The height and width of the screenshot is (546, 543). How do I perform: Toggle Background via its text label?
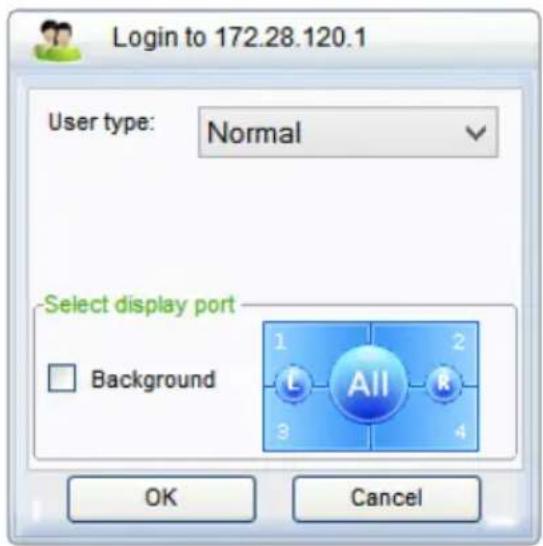click(x=153, y=379)
